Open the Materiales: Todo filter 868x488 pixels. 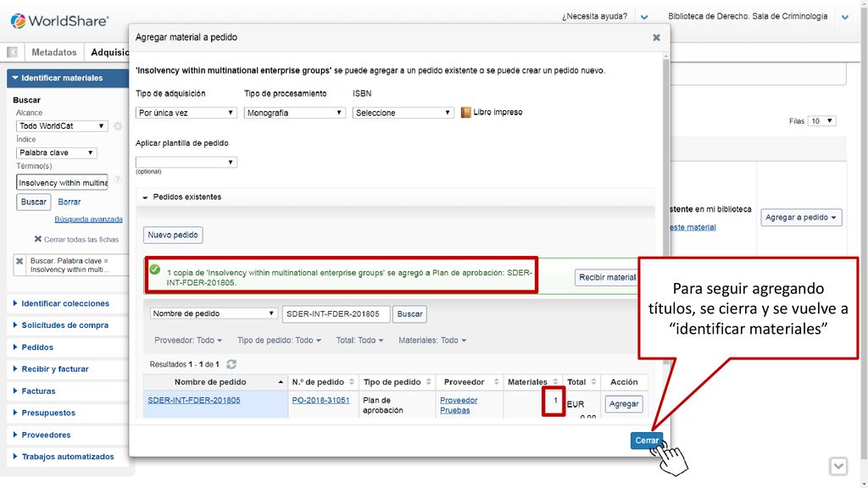tap(431, 341)
